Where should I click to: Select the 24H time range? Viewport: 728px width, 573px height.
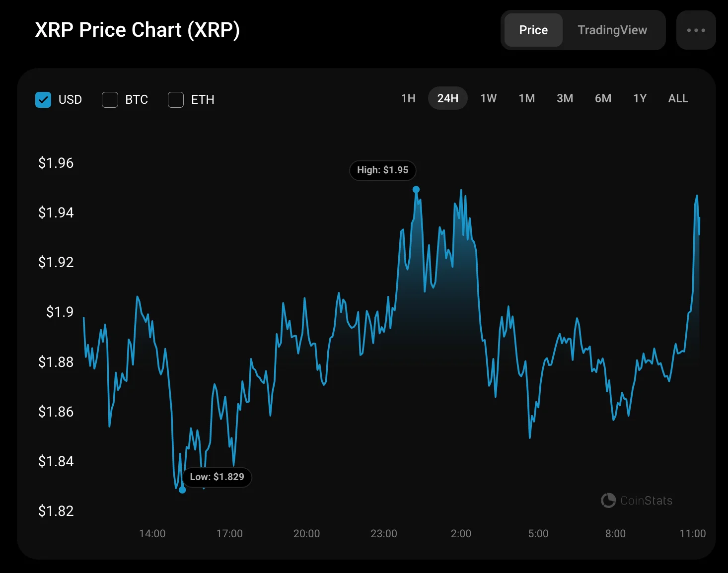click(447, 98)
